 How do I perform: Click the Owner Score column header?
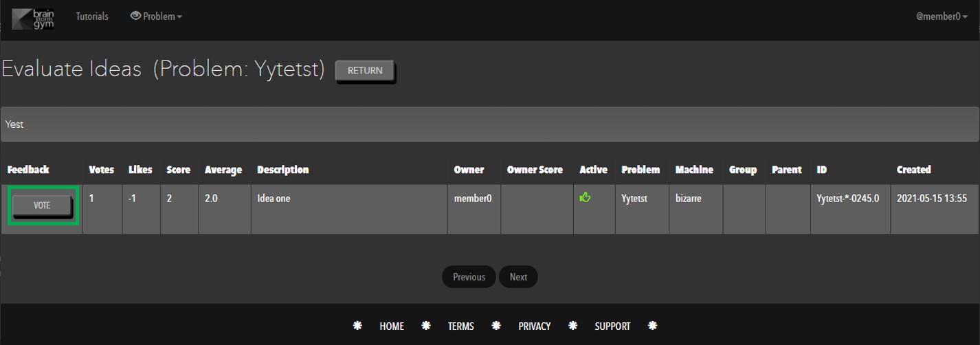pos(535,170)
